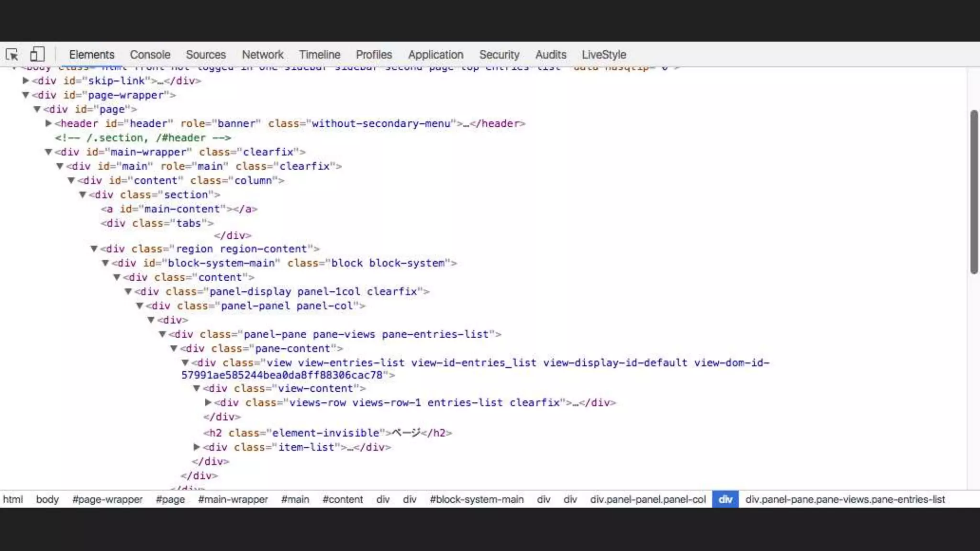Viewport: 980px width, 551px height.
Task: Select the main-content anchor element
Action: tap(179, 209)
